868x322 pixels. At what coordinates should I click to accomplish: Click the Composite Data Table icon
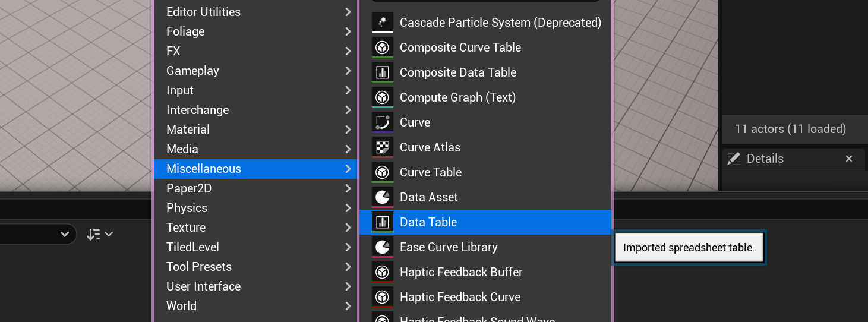coord(383,72)
